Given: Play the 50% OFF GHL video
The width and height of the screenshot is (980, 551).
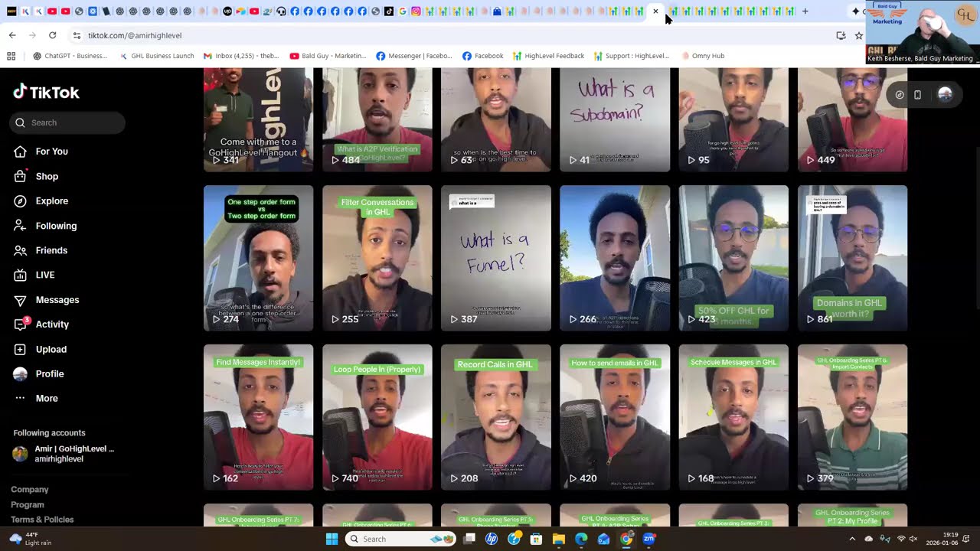Looking at the screenshot, I should (733, 258).
